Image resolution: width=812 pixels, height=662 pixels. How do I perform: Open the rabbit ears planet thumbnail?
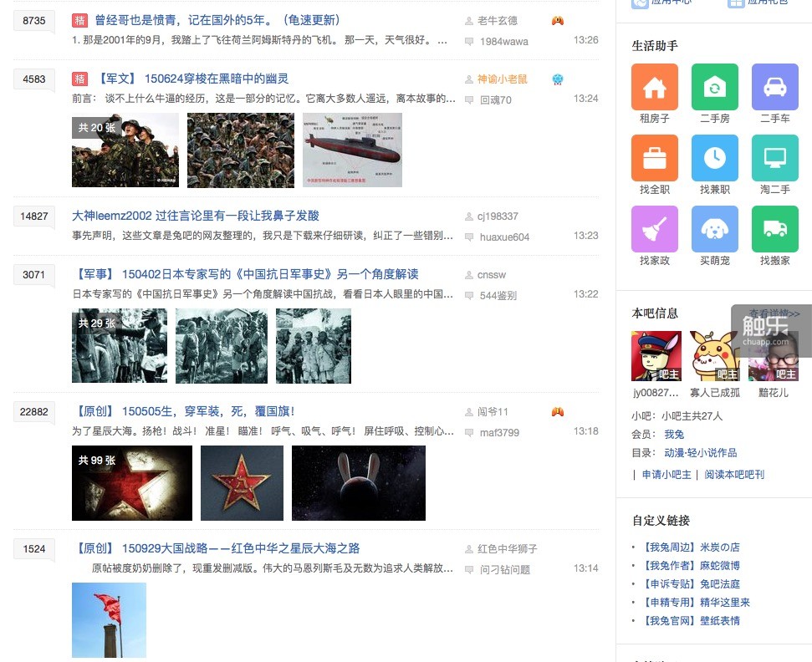coord(359,483)
